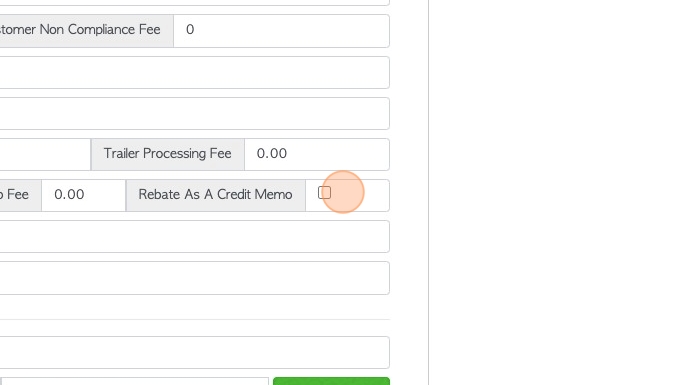Click the partially visible field above Customer Non Compliance Fee
The height and width of the screenshot is (385, 688).
tap(194, 3)
